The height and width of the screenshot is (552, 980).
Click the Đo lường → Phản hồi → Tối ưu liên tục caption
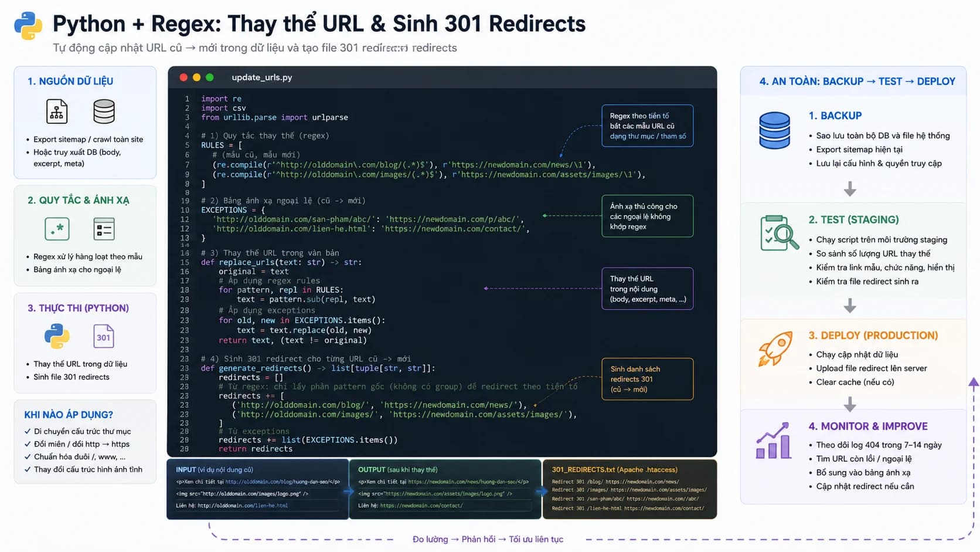point(488,539)
